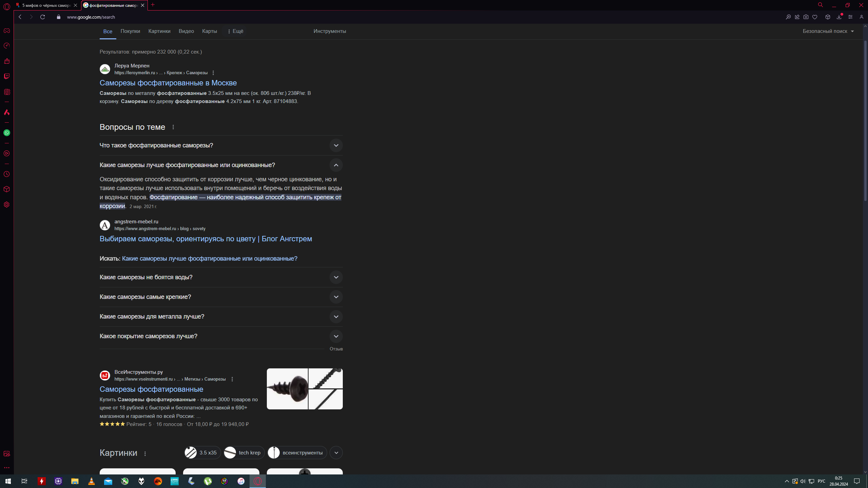Open Easy Setup sliders icon
The image size is (868, 488).
coord(850,17)
